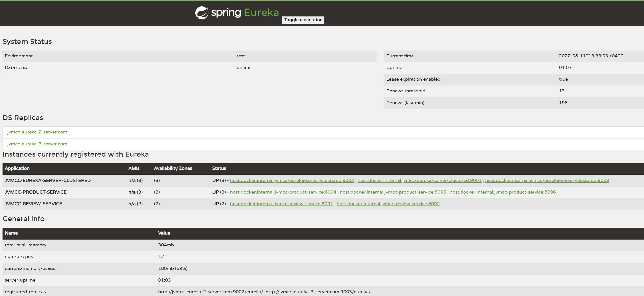The height and width of the screenshot is (296, 644).
Task: Open product-service:8095 instance link
Action: tap(393, 192)
